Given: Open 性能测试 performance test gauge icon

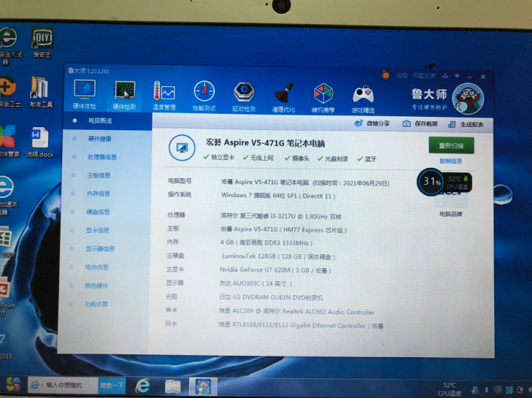Looking at the screenshot, I should (204, 96).
